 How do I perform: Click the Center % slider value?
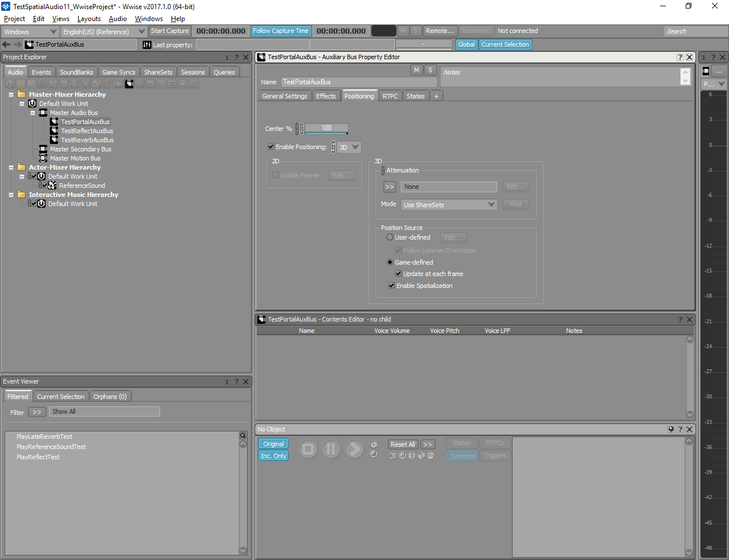click(326, 129)
